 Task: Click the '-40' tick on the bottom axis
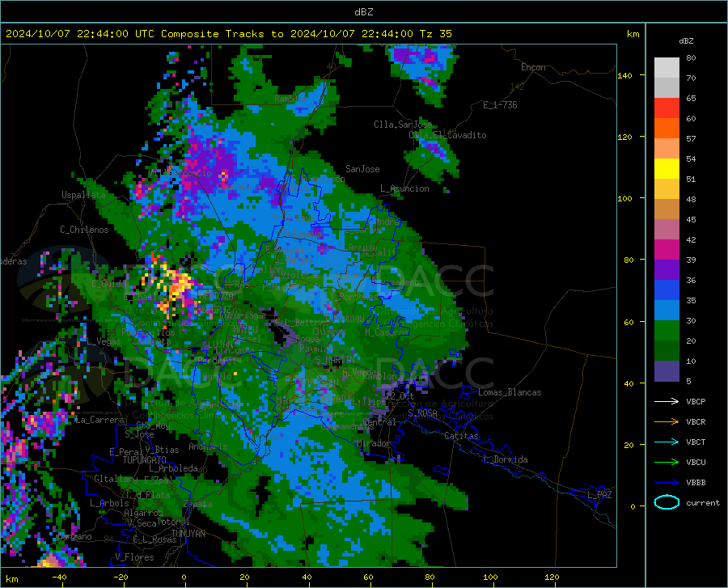(x=59, y=577)
